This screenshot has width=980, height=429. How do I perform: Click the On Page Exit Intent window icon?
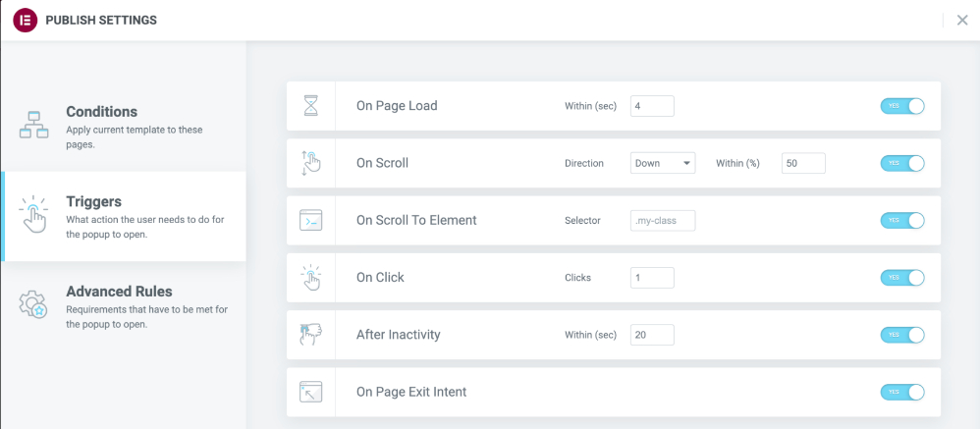(310, 392)
